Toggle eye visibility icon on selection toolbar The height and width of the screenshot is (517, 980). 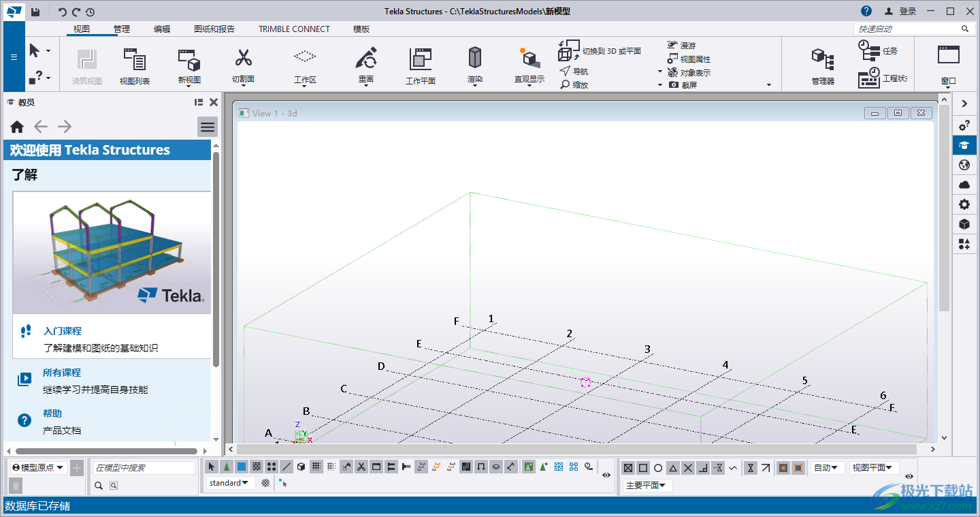coord(606,475)
